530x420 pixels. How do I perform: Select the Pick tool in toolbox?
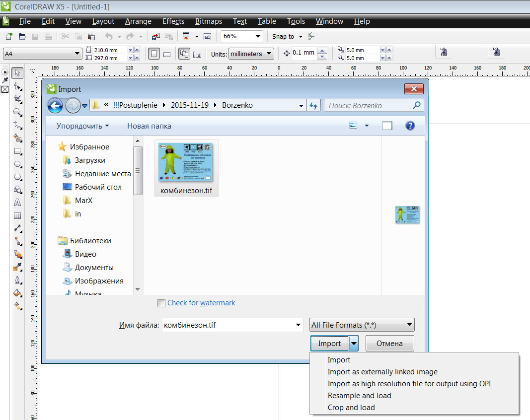(x=17, y=73)
